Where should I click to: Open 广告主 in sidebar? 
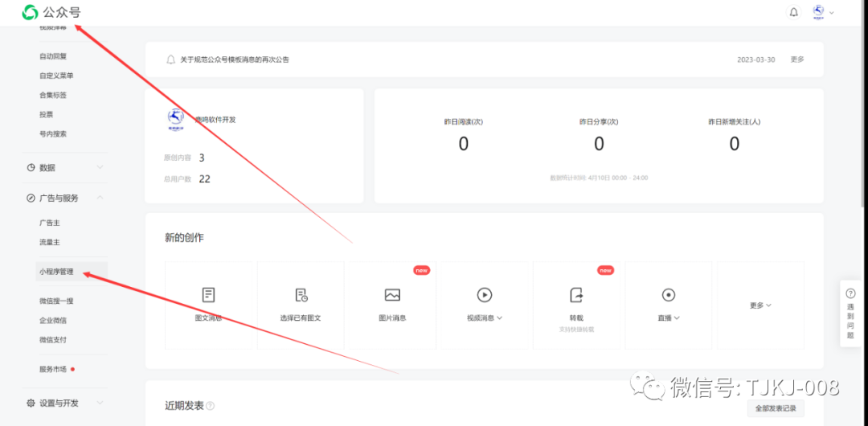(50, 222)
